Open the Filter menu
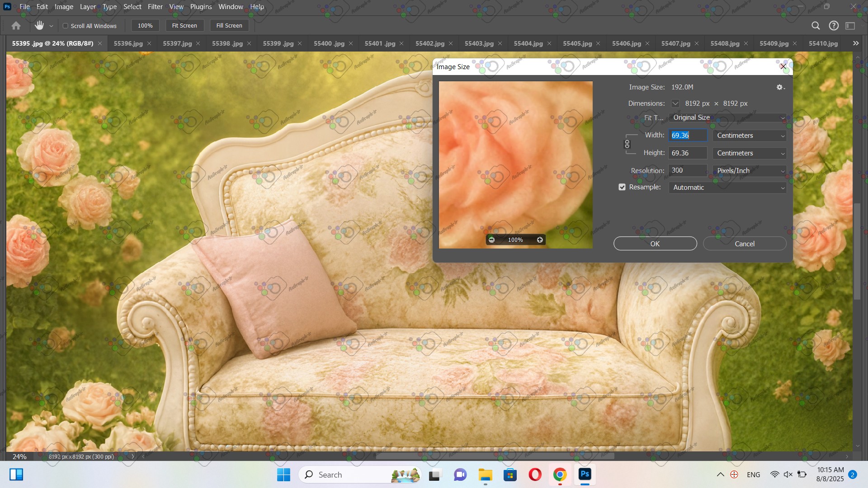The image size is (868, 488). click(155, 7)
